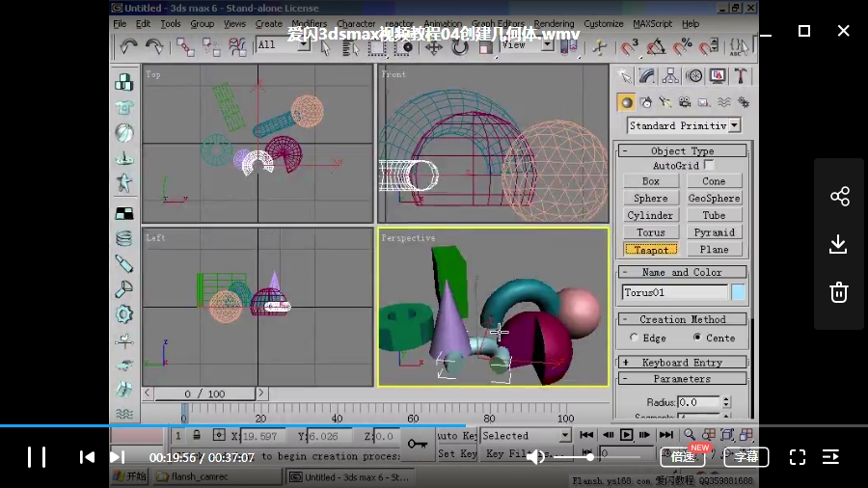Open the Create panel tab
The height and width of the screenshot is (488, 868).
(624, 76)
